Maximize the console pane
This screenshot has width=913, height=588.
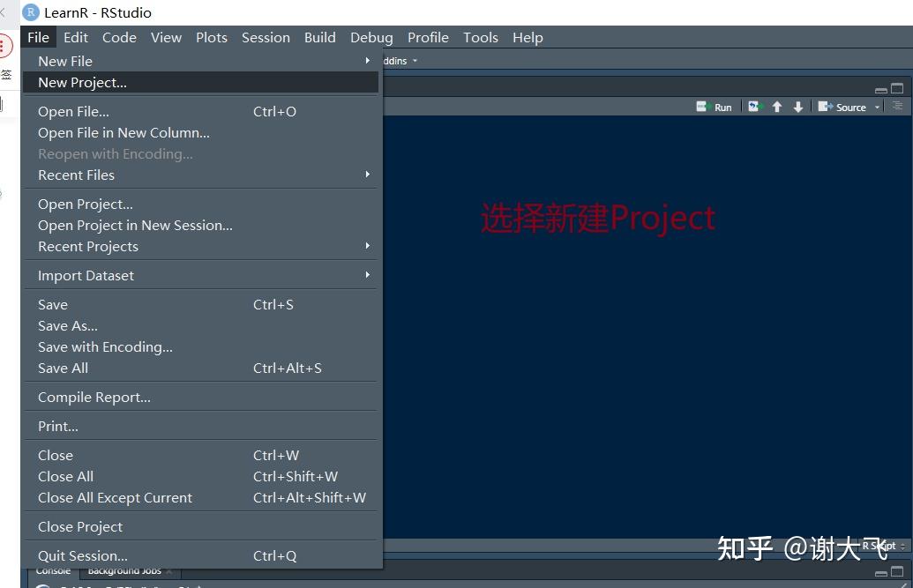coord(897,572)
